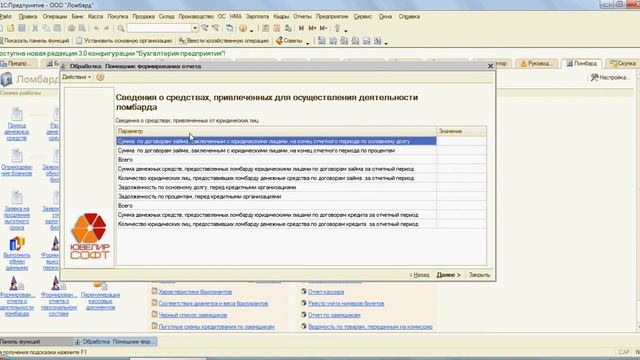Click the Настройка tools icon in Ломбард panel
The width and height of the screenshot is (640, 360).
(x=594, y=77)
